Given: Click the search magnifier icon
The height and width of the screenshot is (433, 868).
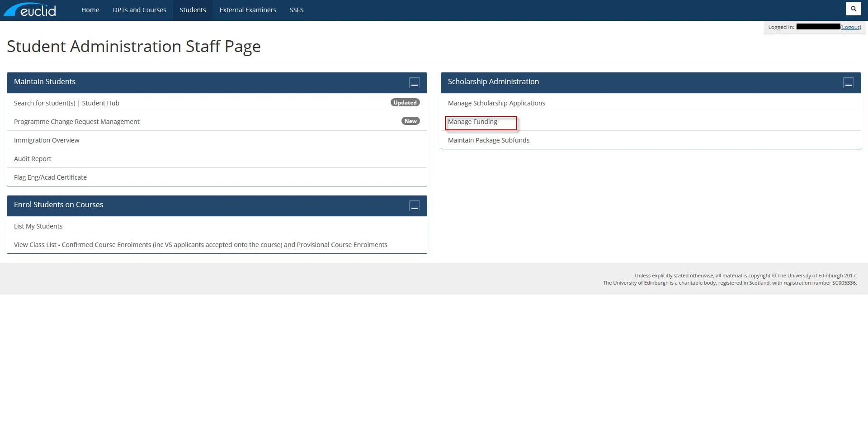Looking at the screenshot, I should click(853, 8).
